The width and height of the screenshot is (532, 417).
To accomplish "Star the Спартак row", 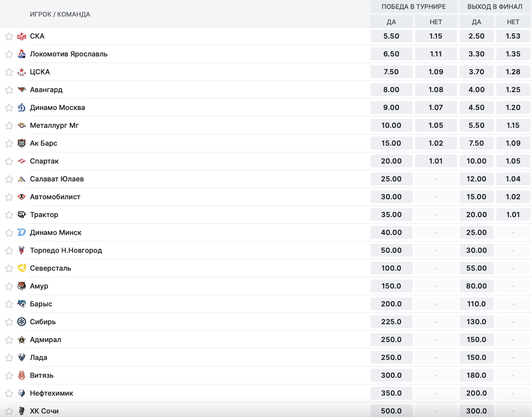I will pos(9,161).
